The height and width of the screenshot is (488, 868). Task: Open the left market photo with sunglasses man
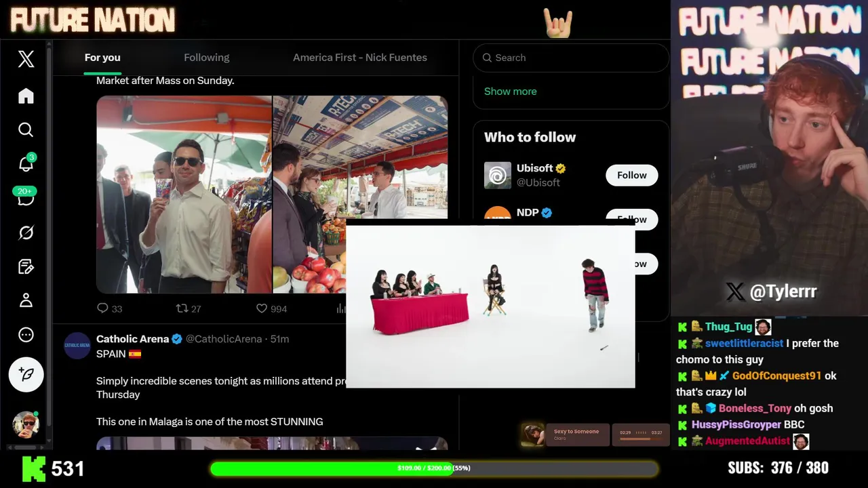coord(184,195)
